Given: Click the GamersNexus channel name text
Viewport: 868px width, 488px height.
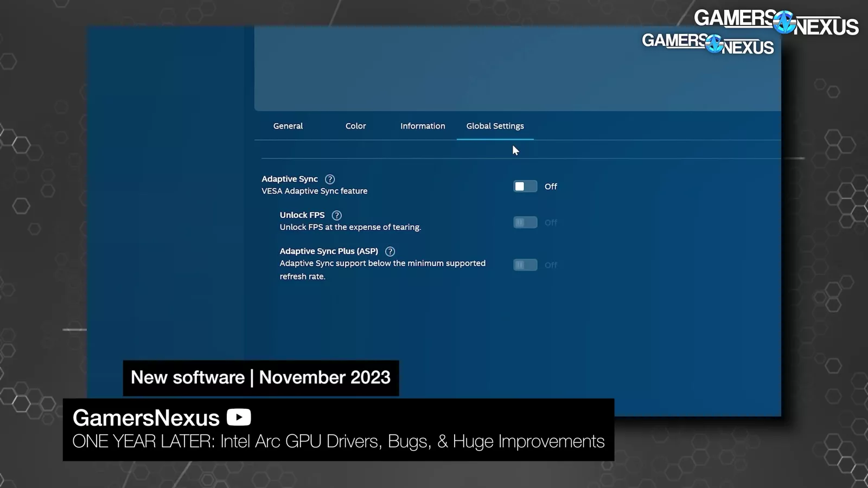Looking at the screenshot, I should tap(146, 418).
